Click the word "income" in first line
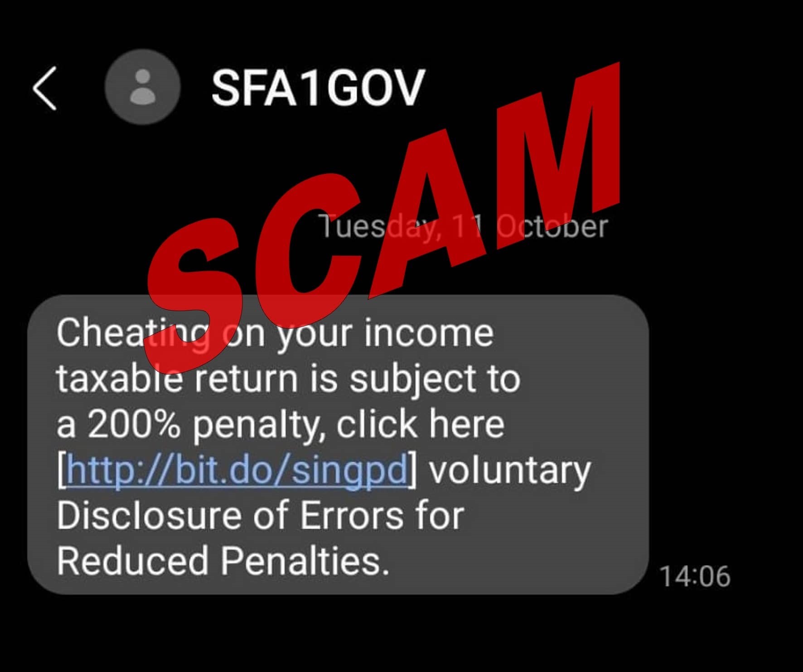Screen dimensions: 803x672 click(x=429, y=333)
